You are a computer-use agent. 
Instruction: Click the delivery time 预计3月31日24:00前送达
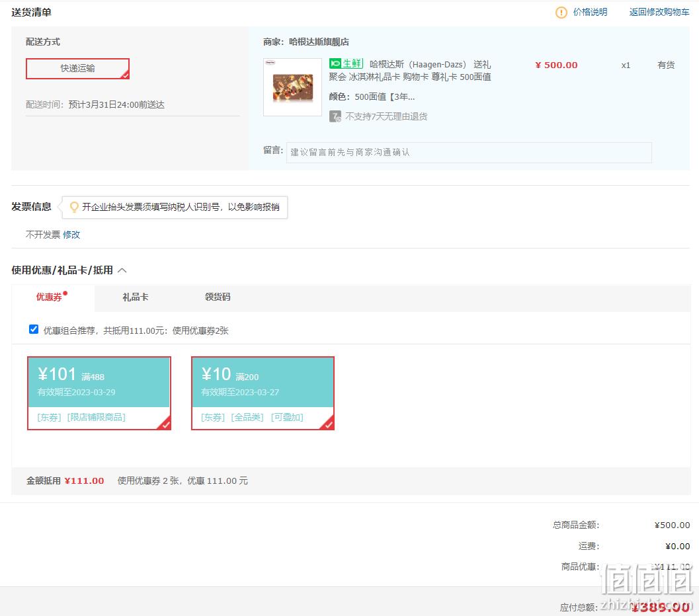(x=116, y=104)
